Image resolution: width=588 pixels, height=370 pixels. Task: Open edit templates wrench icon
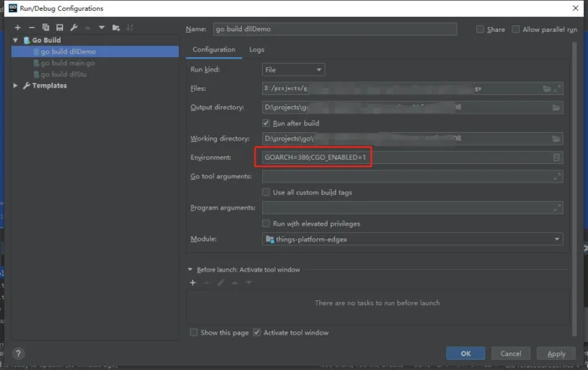pyautogui.click(x=74, y=28)
